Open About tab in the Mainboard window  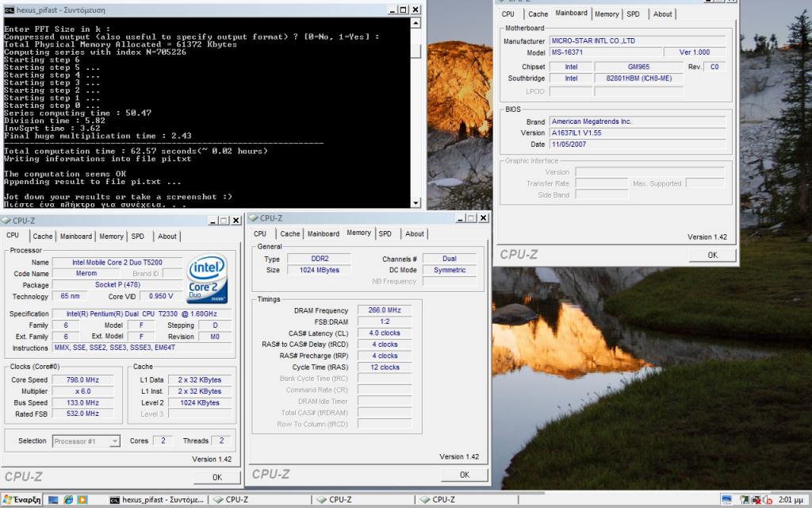click(x=662, y=14)
